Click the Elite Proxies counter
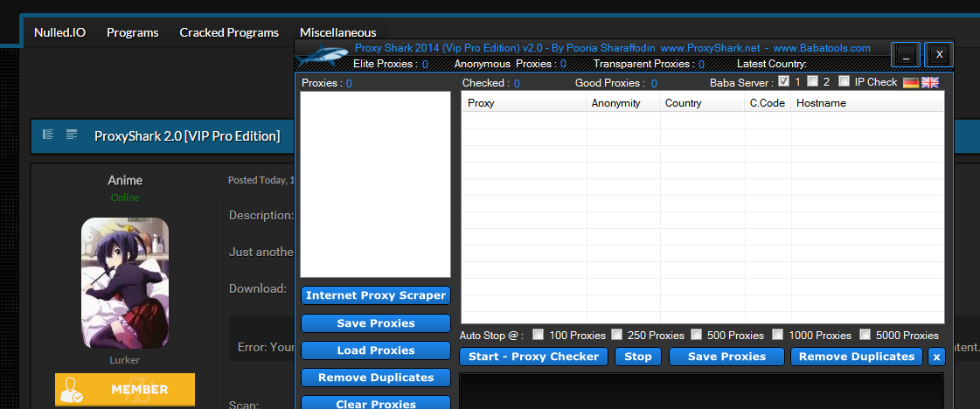980x409 pixels. [391, 64]
